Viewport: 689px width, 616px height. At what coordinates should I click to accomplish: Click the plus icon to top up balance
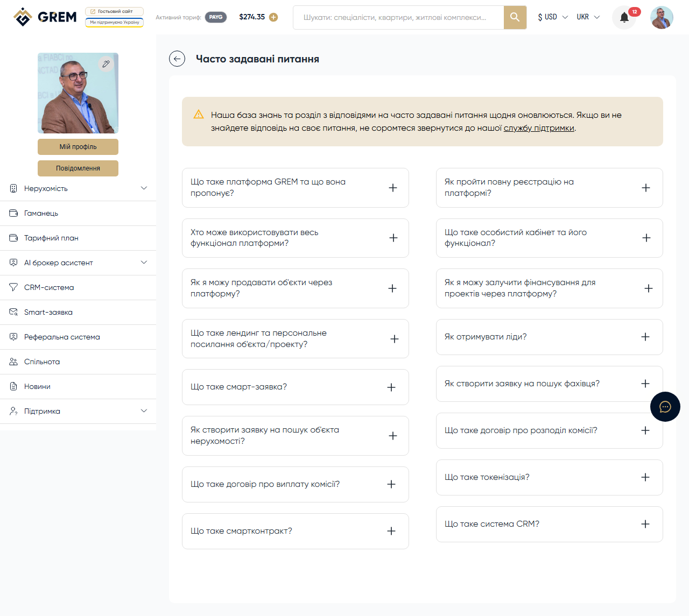[273, 17]
